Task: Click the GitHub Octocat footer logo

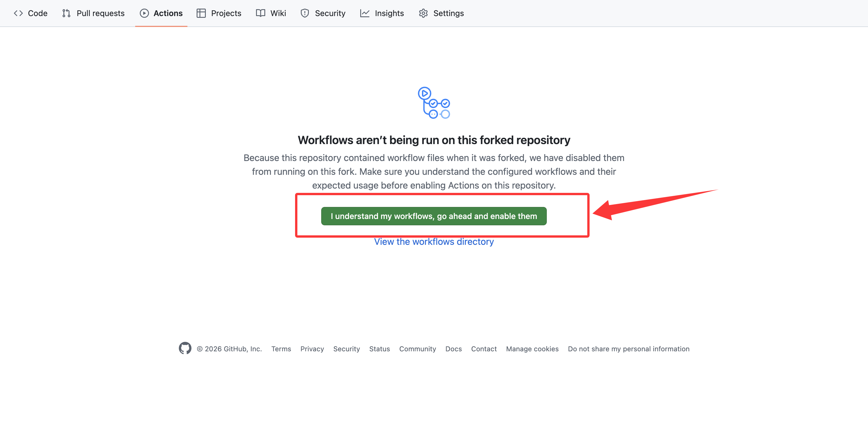Action: (x=185, y=348)
